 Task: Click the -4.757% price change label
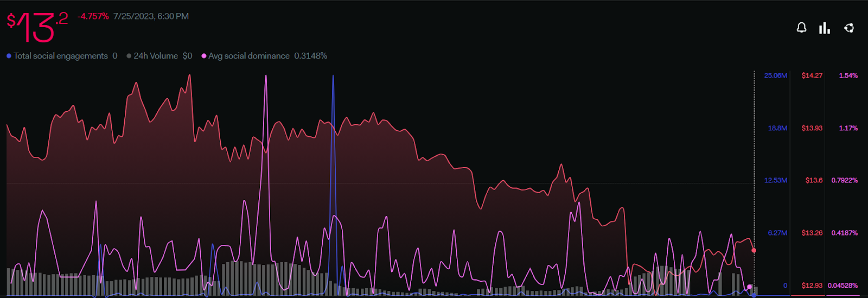[93, 16]
